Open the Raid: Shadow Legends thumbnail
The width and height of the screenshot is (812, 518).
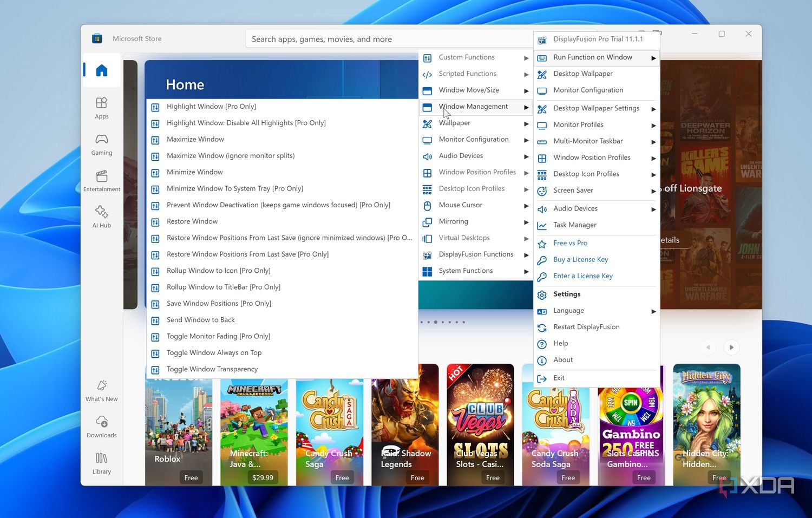(405, 424)
